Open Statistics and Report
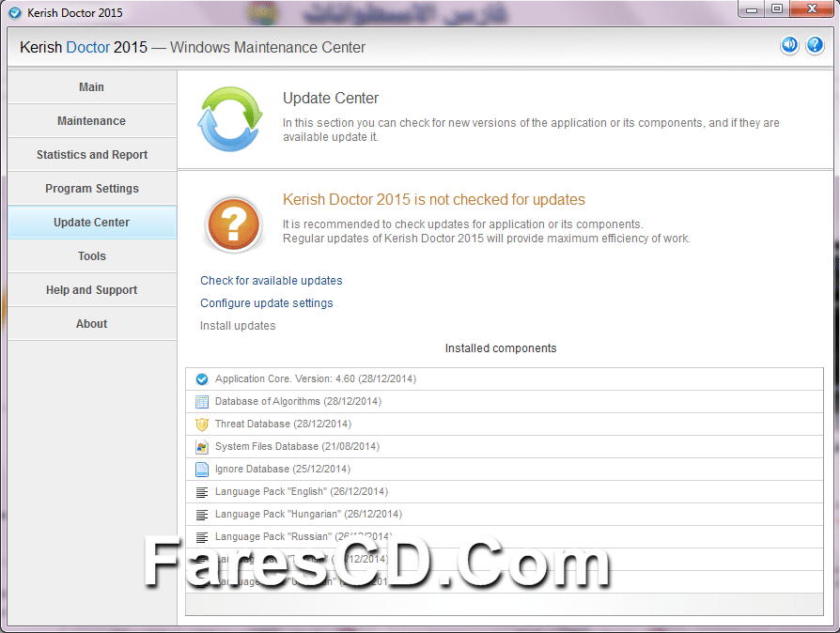This screenshot has height=633, width=840. tap(91, 154)
